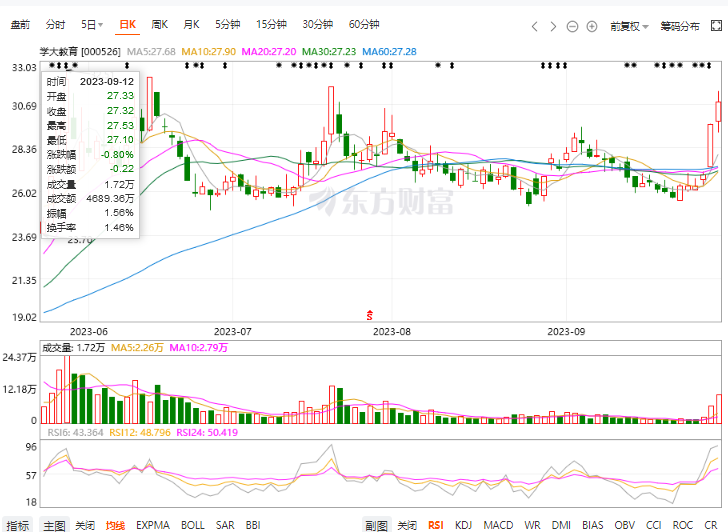Select the 月K chart tab

coord(191,24)
